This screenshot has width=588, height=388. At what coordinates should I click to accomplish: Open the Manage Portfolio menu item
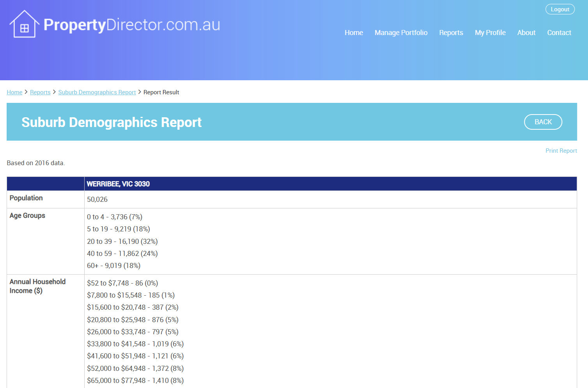(401, 33)
